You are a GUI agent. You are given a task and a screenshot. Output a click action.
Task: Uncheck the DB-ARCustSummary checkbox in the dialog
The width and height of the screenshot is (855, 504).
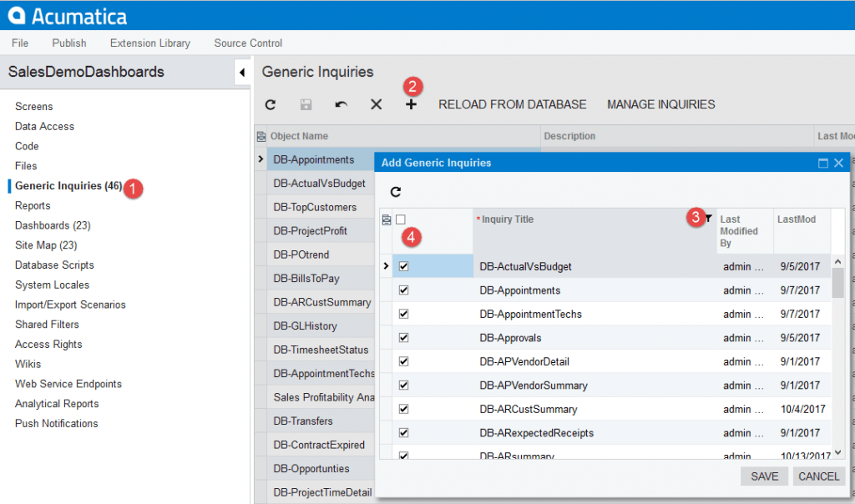coord(403,409)
